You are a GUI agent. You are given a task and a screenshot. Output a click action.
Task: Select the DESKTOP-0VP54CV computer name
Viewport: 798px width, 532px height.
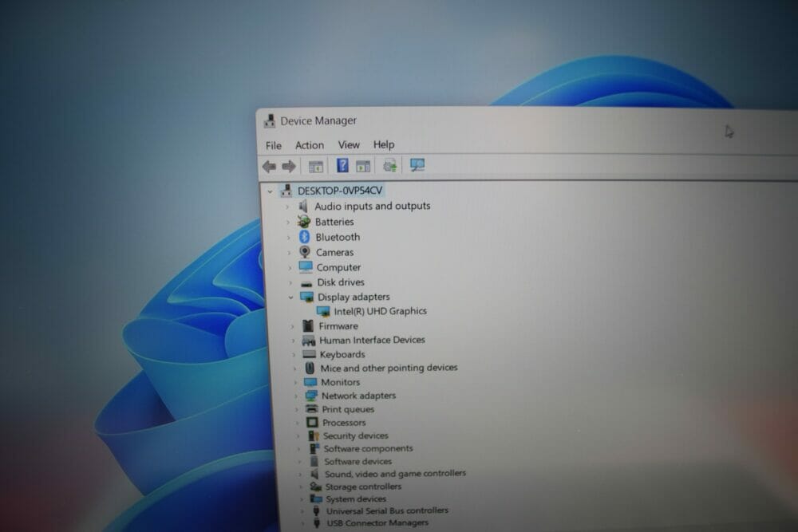point(340,191)
